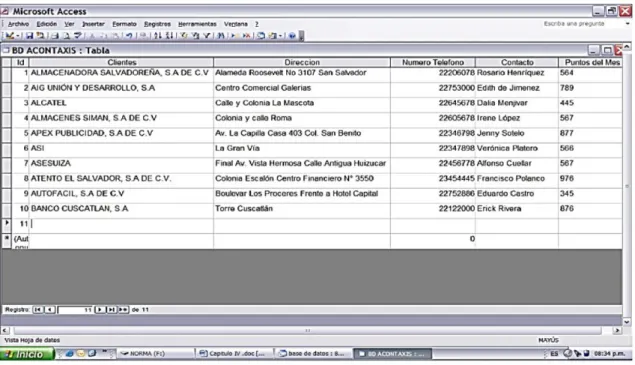The width and height of the screenshot is (635, 365).
Task: Click the Direccion column header
Action: point(302,62)
